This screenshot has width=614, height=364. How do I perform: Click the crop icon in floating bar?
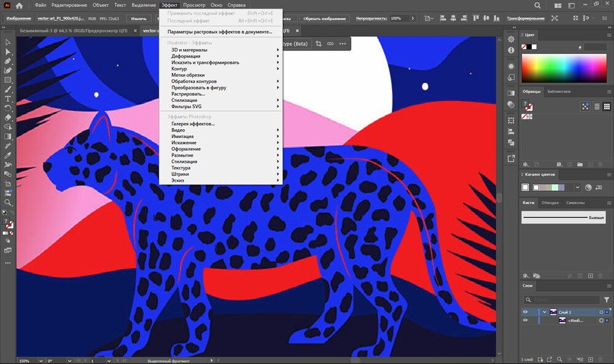point(318,44)
